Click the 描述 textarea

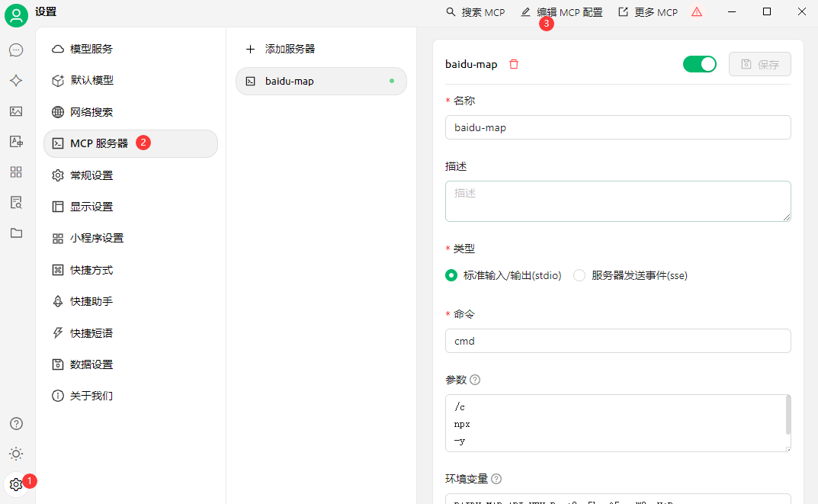click(618, 201)
